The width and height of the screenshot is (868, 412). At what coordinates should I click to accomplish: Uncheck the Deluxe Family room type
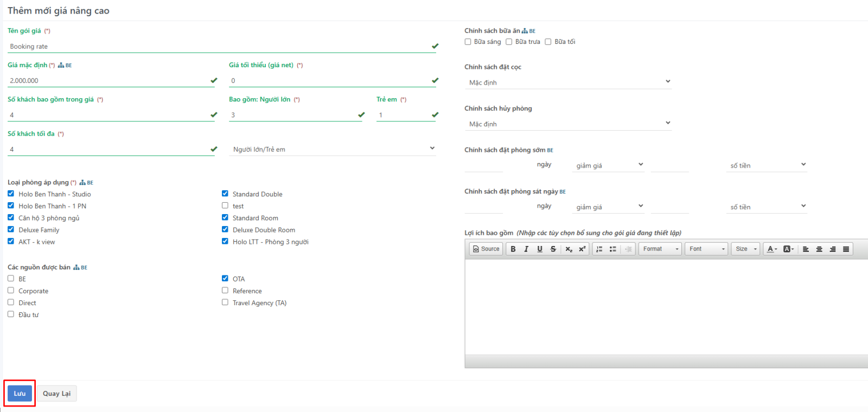click(11, 229)
